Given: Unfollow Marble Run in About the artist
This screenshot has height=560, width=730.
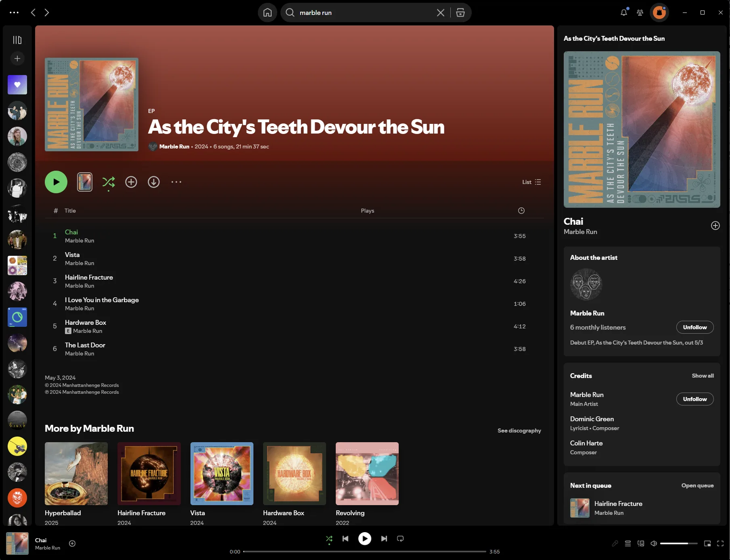Looking at the screenshot, I should 695,327.
